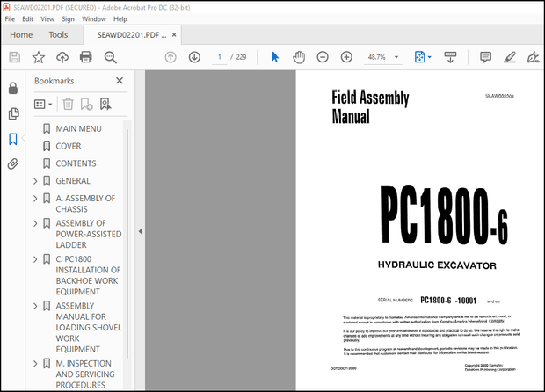This screenshot has width=545, height=392.
Task: Open A. ASSEMBLY OF CHASSIS bookmark
Action: click(x=85, y=204)
